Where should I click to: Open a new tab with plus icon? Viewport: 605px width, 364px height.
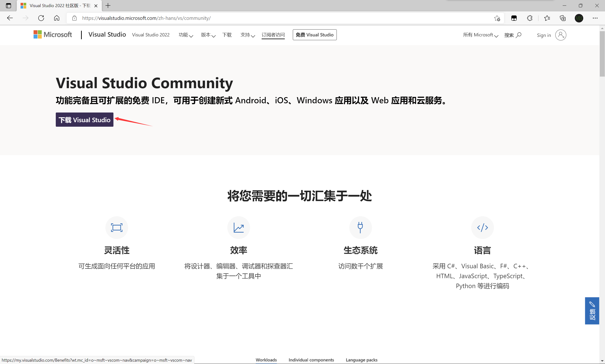(108, 5)
